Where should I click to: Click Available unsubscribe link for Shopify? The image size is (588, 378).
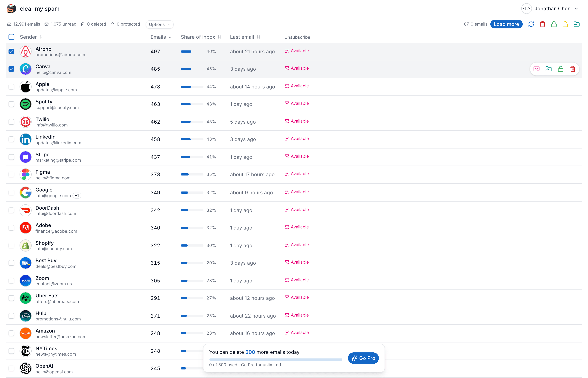tap(297, 245)
